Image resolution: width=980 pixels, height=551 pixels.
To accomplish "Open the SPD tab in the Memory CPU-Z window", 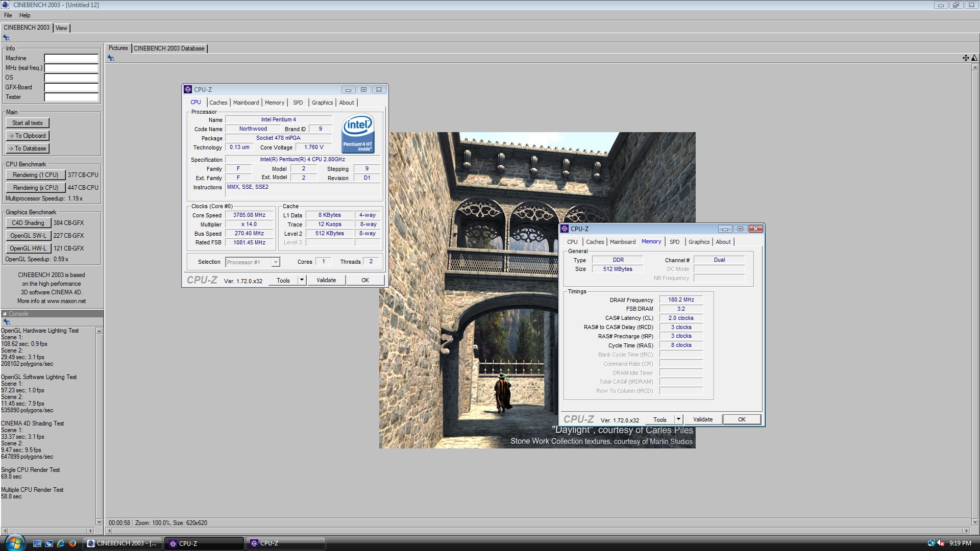I will (x=675, y=242).
